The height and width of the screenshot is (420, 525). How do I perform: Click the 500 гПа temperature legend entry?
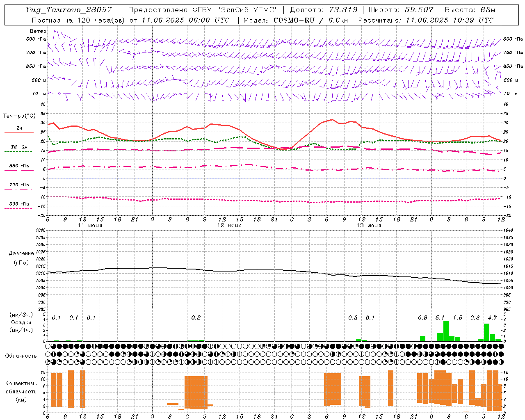click(x=19, y=204)
